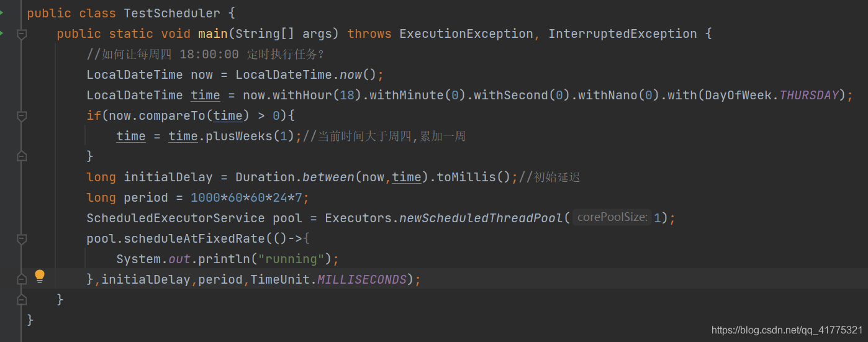Click fold end marker at main method closing brace

pyautogui.click(x=22, y=300)
